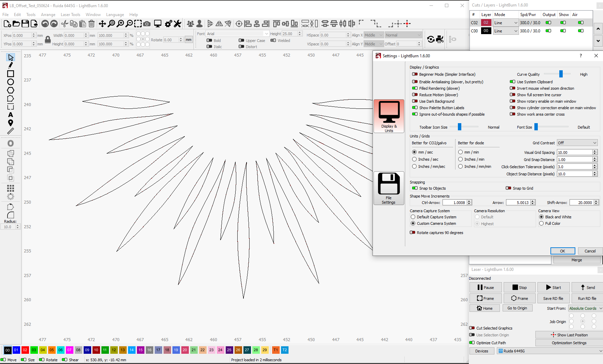Open the Arrange menu
Screen dimensions: 603x364
48,15
